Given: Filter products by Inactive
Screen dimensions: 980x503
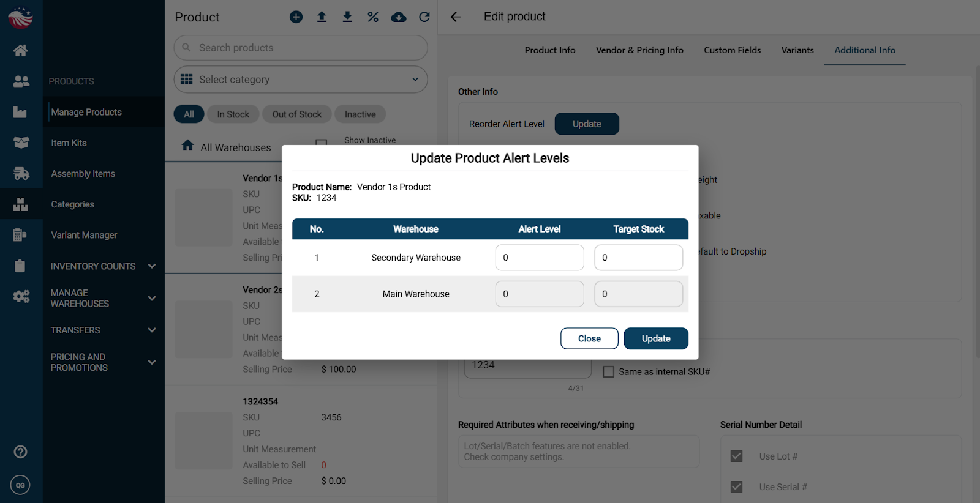Looking at the screenshot, I should (x=360, y=114).
